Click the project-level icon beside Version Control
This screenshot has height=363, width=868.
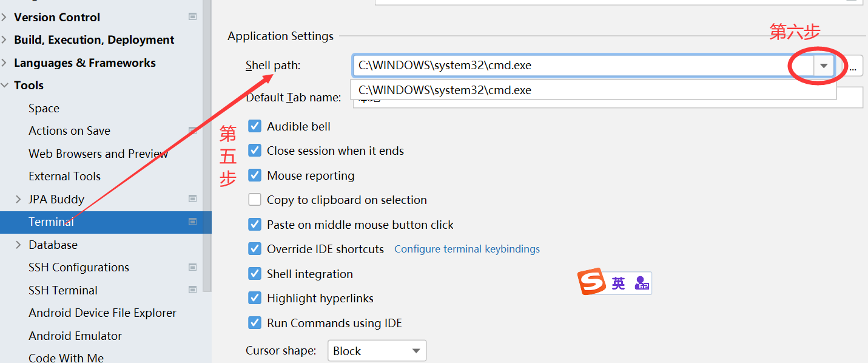pyautogui.click(x=193, y=17)
